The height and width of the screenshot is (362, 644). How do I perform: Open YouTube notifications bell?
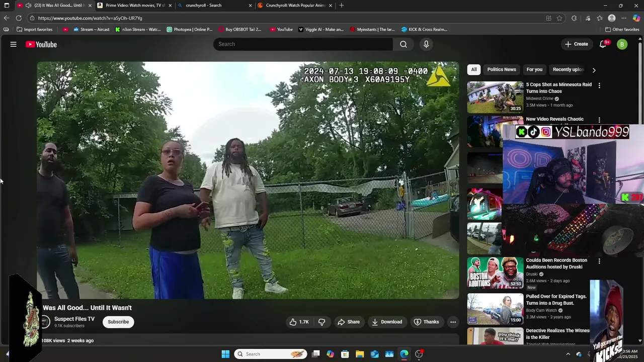coord(603,44)
